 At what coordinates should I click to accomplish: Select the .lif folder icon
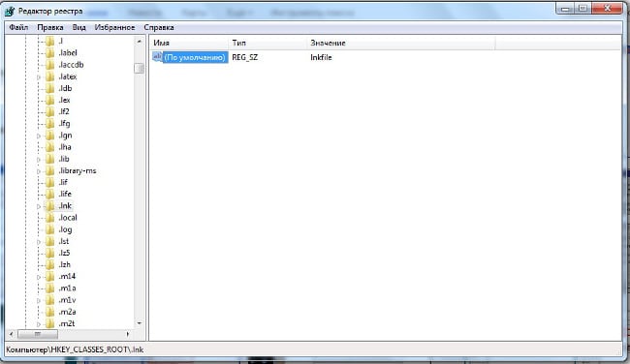pos(49,182)
